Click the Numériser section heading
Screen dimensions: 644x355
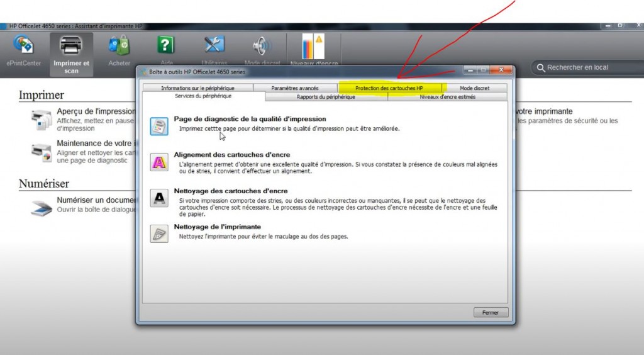(43, 184)
